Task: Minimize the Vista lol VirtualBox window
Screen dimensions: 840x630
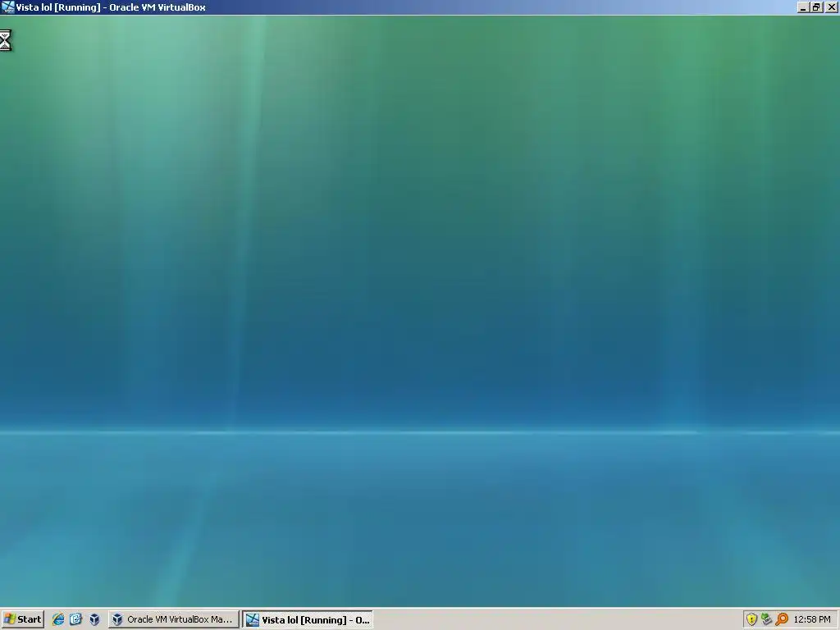Action: pyautogui.click(x=802, y=7)
